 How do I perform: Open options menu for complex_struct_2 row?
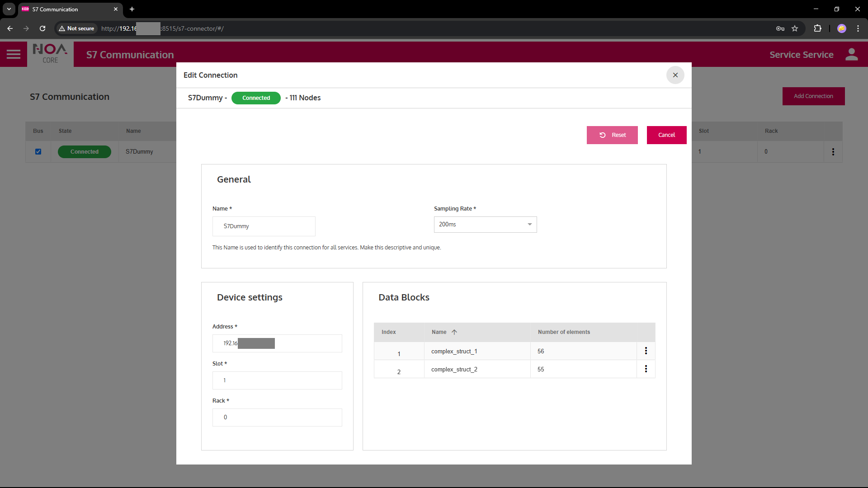point(646,369)
